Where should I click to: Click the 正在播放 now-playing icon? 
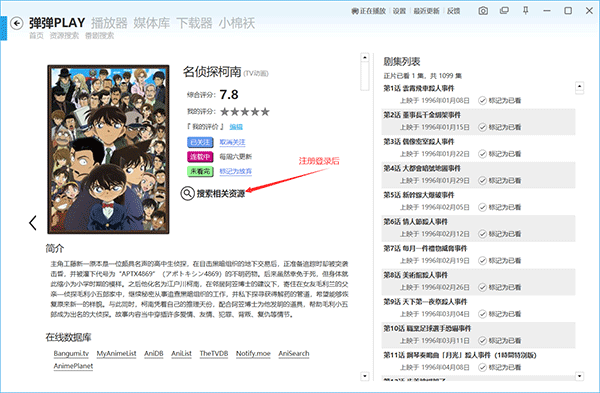pos(355,11)
